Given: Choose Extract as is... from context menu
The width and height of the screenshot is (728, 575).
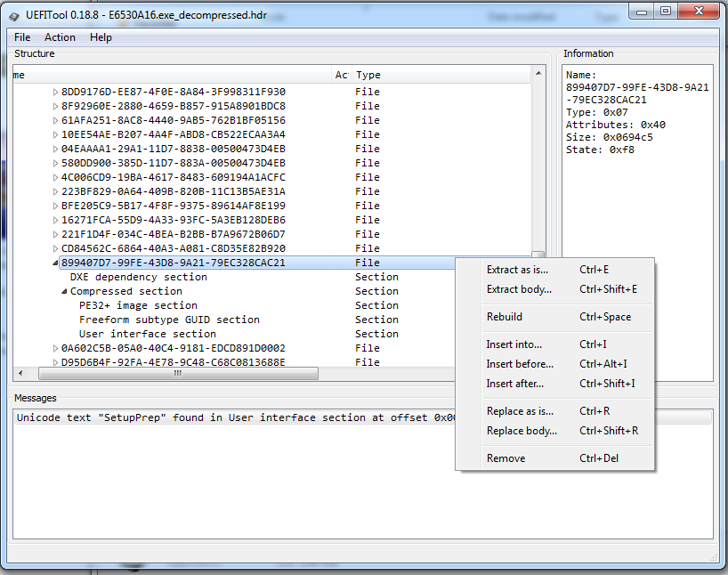Looking at the screenshot, I should pos(554,270).
